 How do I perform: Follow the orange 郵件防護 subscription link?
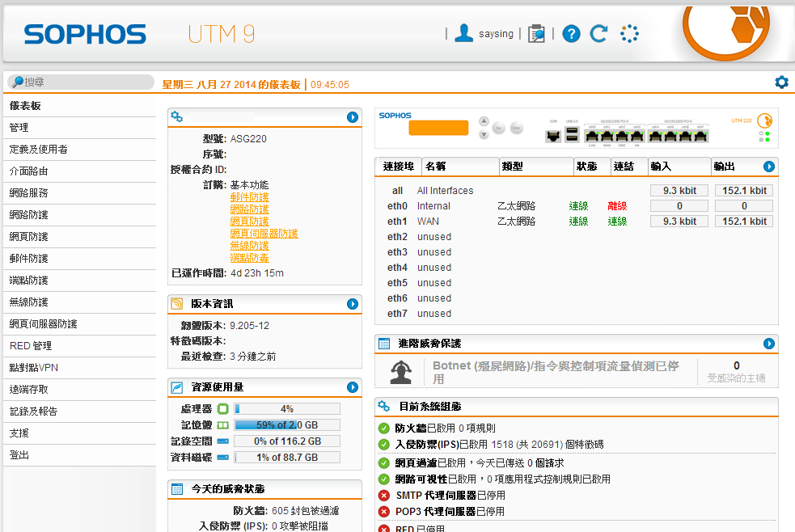(x=249, y=197)
